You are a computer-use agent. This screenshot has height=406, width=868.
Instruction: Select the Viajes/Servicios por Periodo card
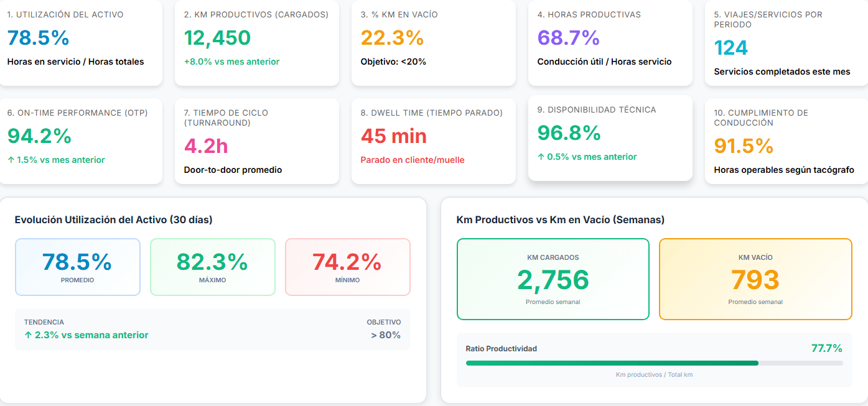786,44
